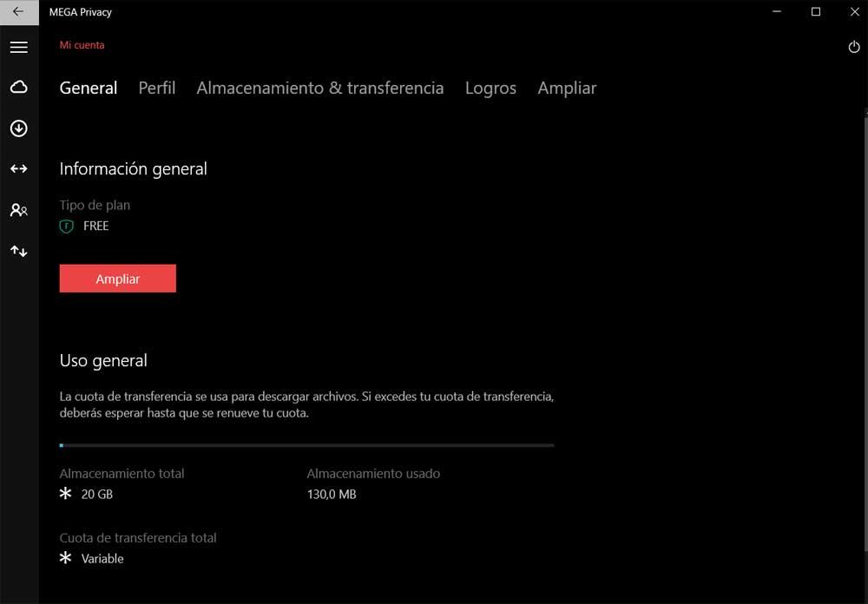The width and height of the screenshot is (868, 604).
Task: Open the shared items double-arrow icon
Action: pyautogui.click(x=19, y=169)
